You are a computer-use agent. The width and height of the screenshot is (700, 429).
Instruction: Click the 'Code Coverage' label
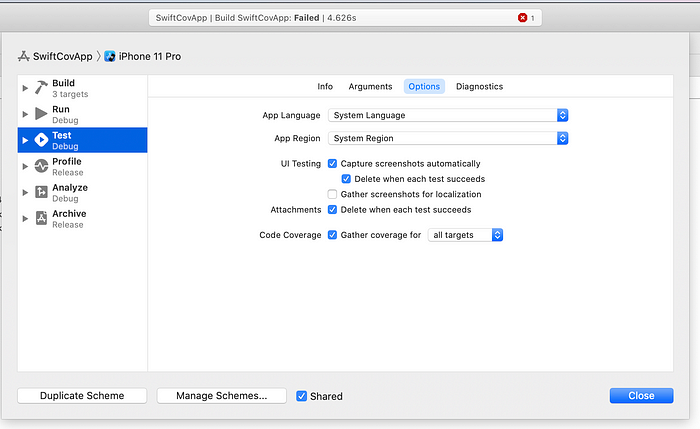(x=290, y=235)
